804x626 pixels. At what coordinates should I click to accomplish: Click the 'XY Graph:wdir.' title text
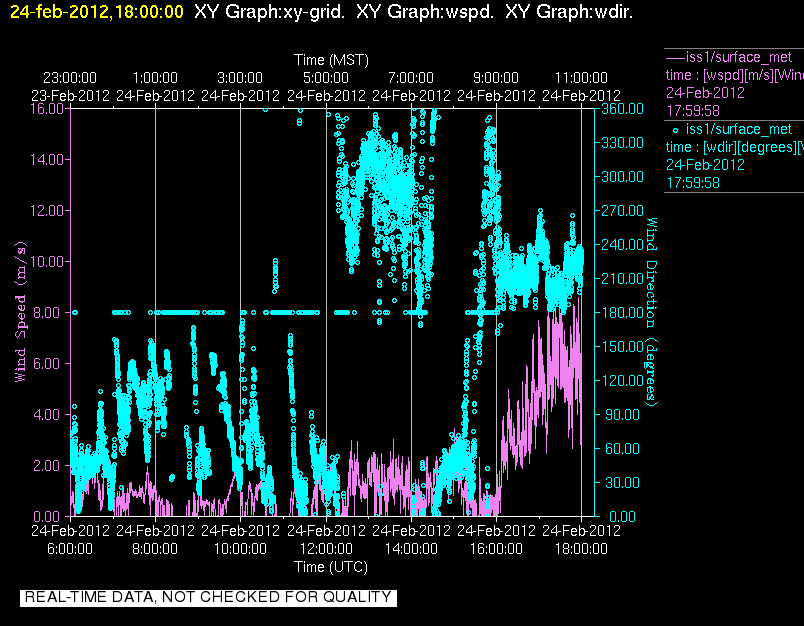(x=569, y=12)
